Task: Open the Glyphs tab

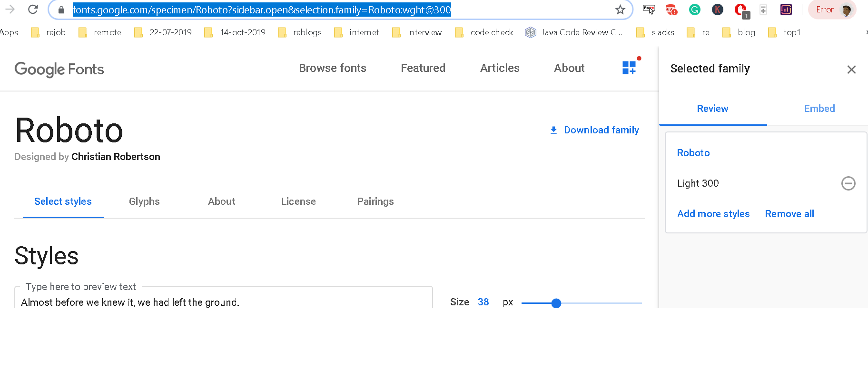Action: tap(144, 201)
